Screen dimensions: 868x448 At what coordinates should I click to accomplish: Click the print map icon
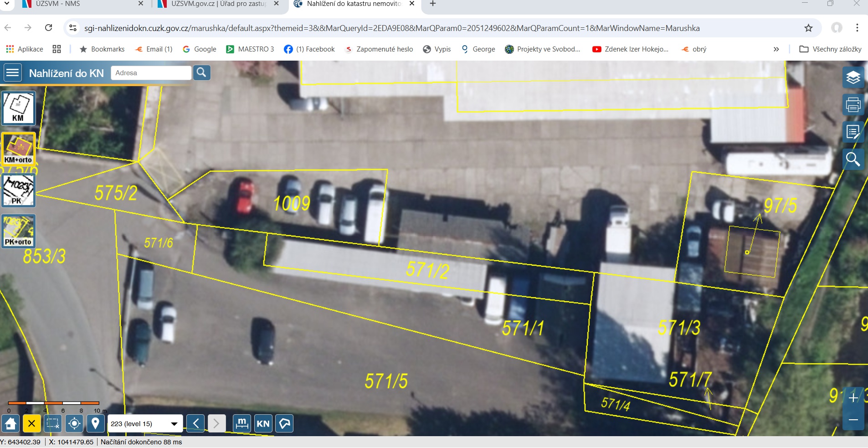853,105
